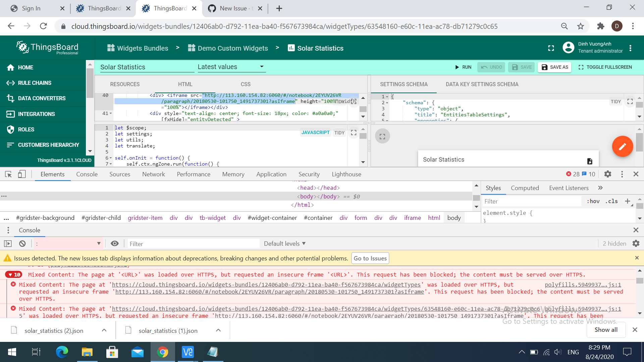
Task: Activate the inspect element picker in DevTools
Action: point(8,174)
